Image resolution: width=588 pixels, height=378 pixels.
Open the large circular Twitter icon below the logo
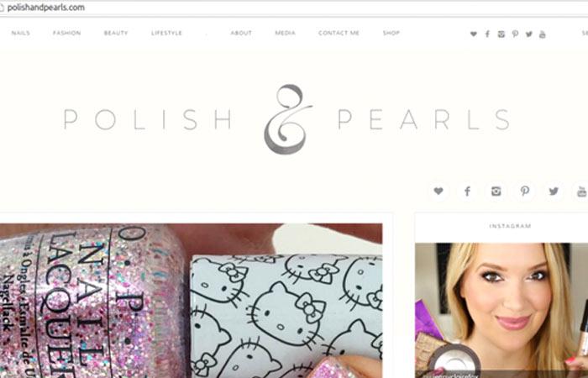[x=554, y=192]
